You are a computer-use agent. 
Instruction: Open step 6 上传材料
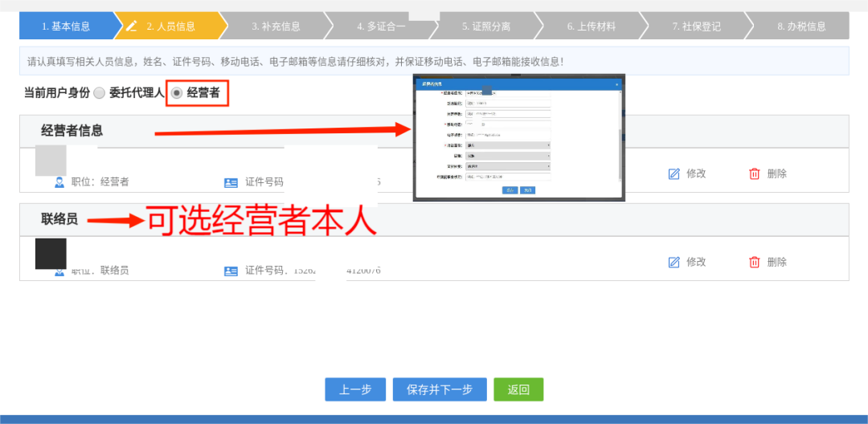[592, 26]
